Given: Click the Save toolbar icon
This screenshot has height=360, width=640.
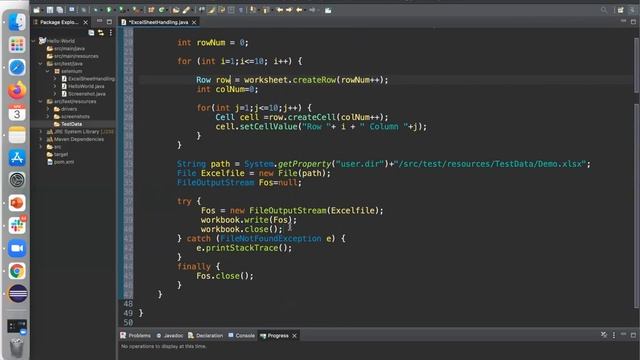Looking at the screenshot, I should click(50, 10).
